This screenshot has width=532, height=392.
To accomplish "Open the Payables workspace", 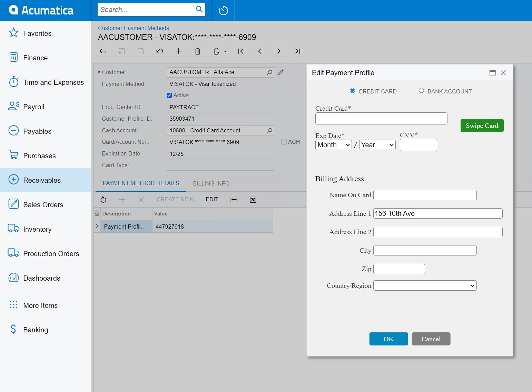I will pyautogui.click(x=45, y=131).
